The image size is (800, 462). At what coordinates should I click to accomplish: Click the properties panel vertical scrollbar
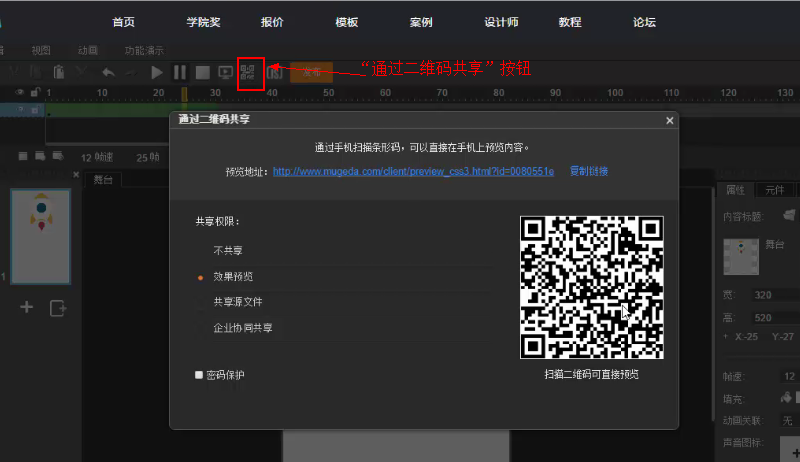click(x=713, y=305)
